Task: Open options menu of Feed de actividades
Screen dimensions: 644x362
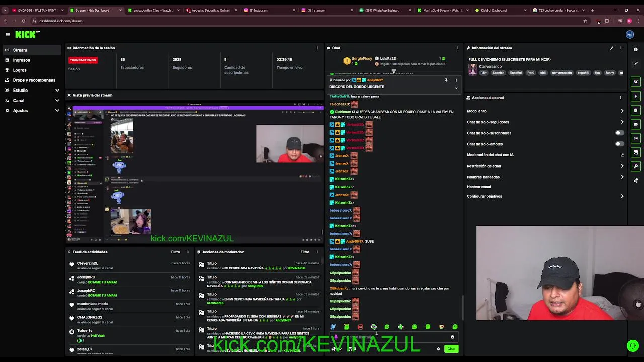Action: [x=188, y=252]
